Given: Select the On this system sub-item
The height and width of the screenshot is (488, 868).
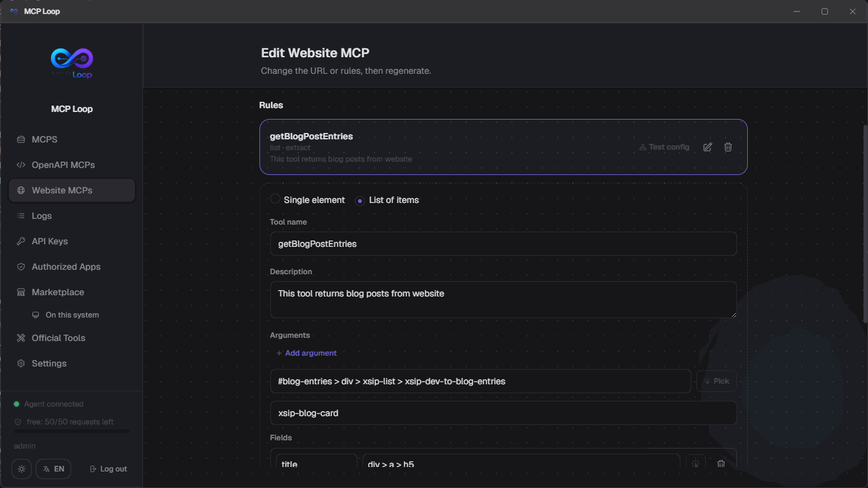Looking at the screenshot, I should [72, 315].
